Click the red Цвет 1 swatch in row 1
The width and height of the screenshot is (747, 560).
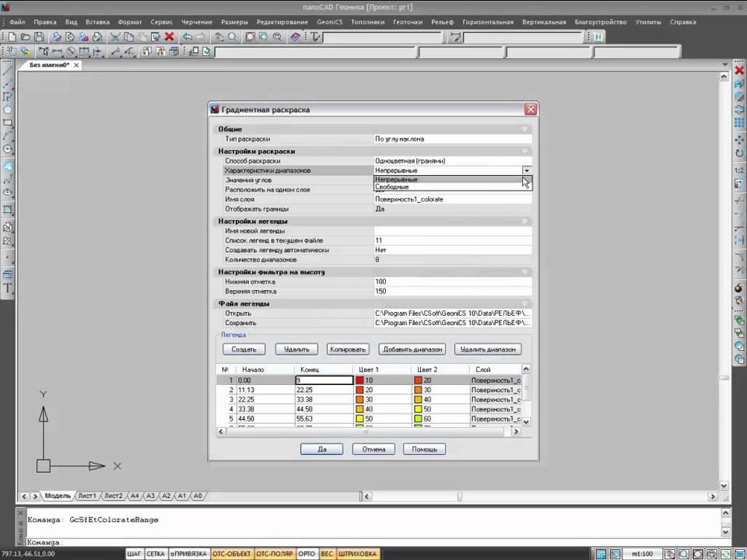tap(359, 380)
